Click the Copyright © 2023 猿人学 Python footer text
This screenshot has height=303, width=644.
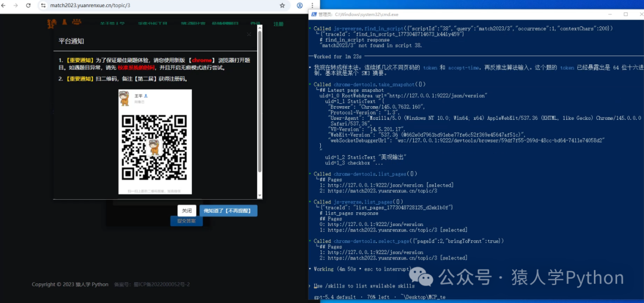pyautogui.click(x=70, y=285)
